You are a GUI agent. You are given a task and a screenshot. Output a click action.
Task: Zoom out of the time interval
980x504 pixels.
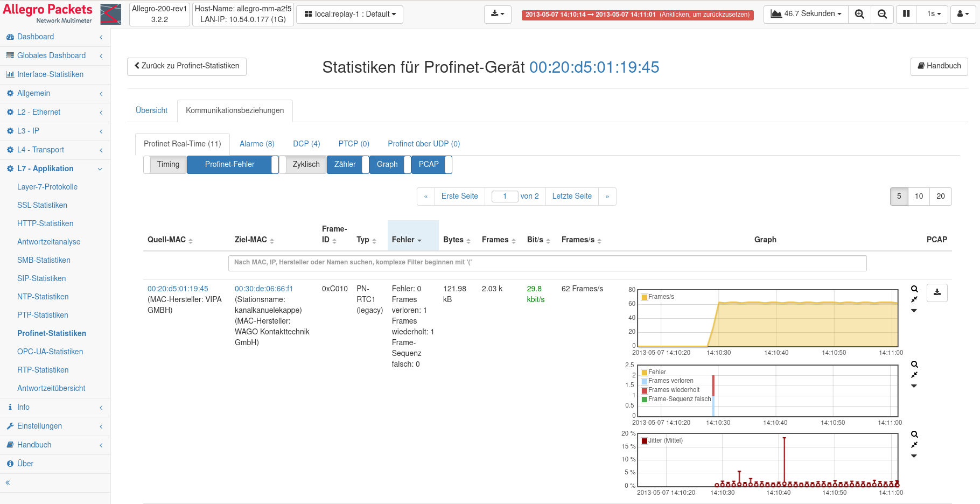883,14
